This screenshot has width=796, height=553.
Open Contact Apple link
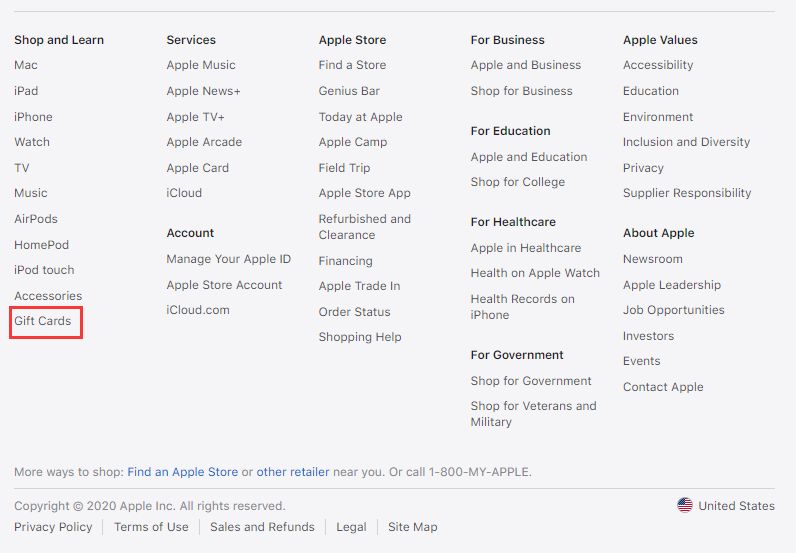(x=663, y=387)
